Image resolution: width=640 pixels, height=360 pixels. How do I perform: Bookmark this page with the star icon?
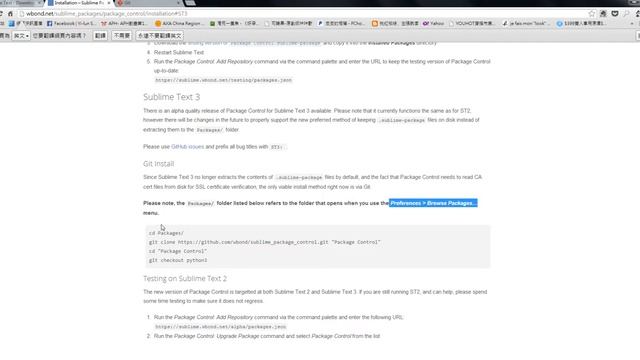pos(591,13)
